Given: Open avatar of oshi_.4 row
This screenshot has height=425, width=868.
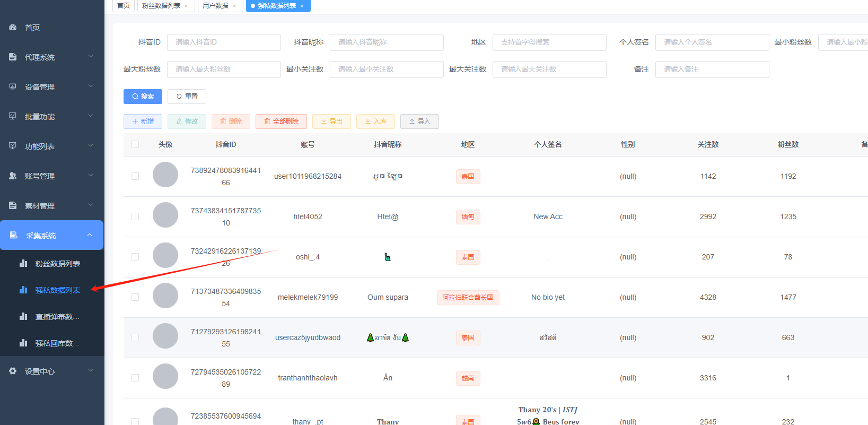Looking at the screenshot, I should point(165,255).
